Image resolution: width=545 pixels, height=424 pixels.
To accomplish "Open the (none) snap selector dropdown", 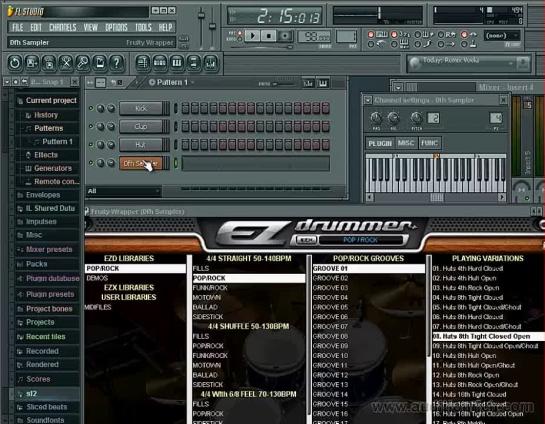I will 502,35.
